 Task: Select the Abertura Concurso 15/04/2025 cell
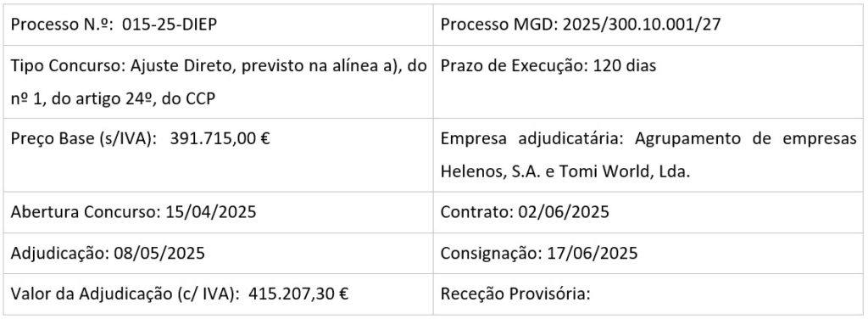[x=218, y=212]
